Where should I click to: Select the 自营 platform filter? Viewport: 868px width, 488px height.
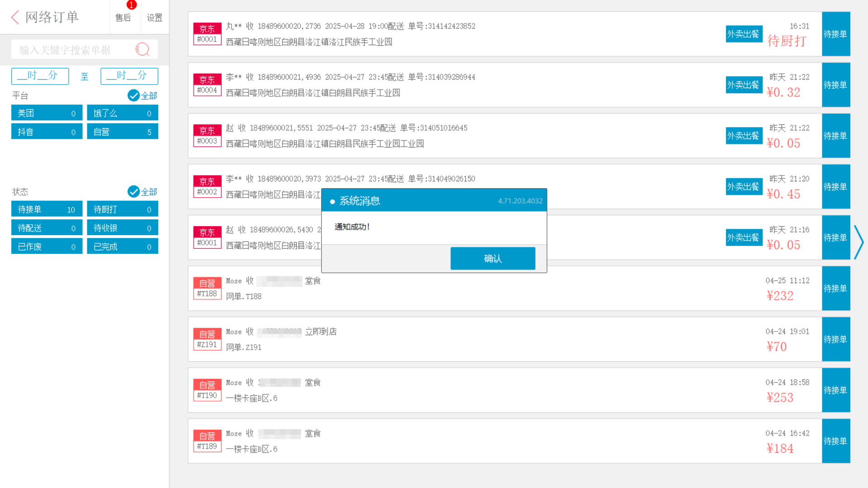tap(122, 132)
